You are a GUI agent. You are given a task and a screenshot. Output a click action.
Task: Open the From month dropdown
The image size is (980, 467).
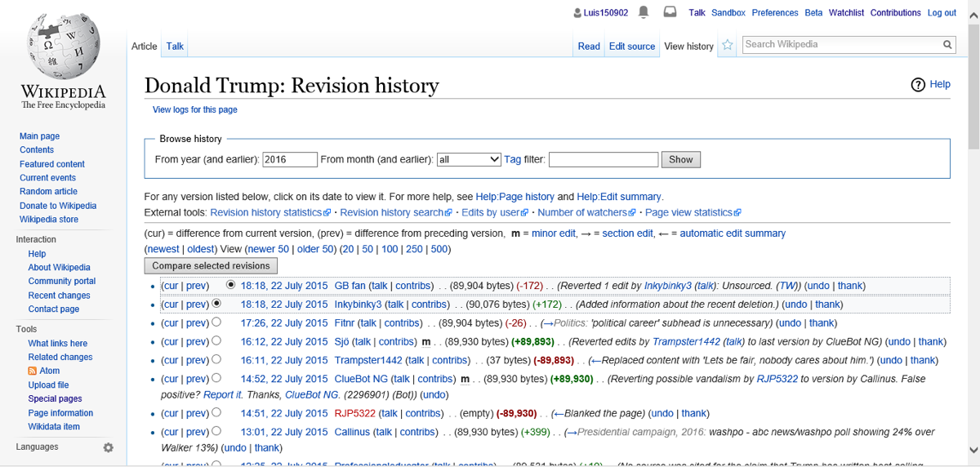(x=469, y=159)
